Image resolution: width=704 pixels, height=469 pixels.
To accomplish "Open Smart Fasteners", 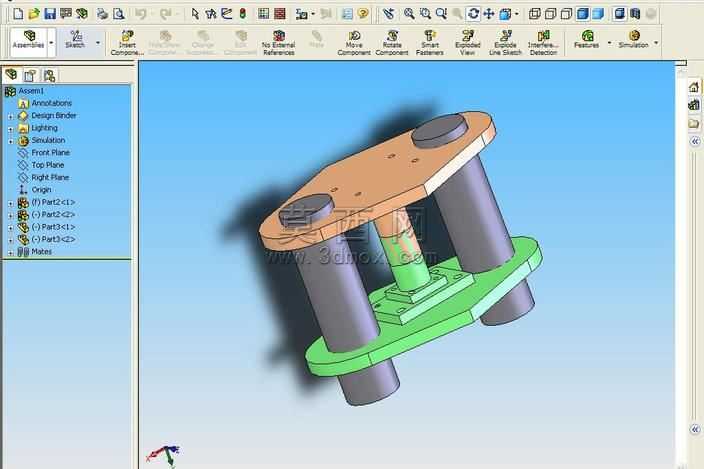I will 430,43.
